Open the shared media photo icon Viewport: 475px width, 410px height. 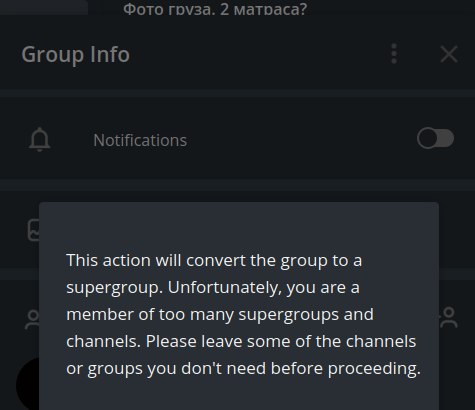(33, 229)
